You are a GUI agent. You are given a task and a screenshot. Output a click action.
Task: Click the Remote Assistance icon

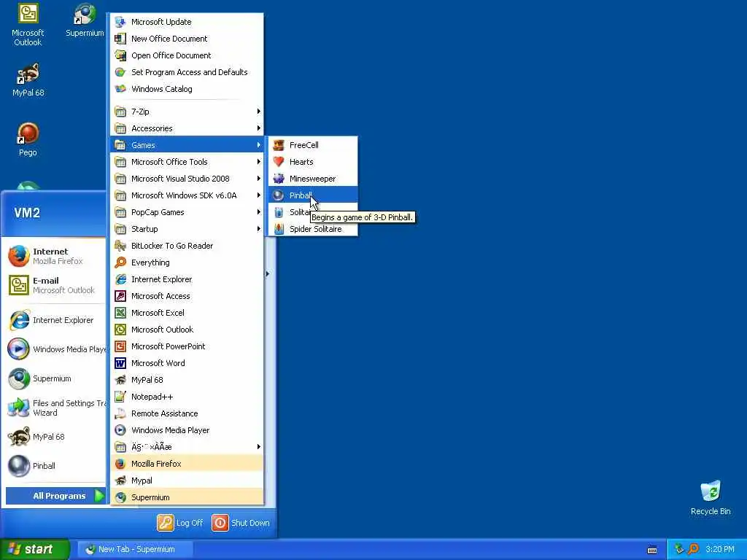pos(120,413)
